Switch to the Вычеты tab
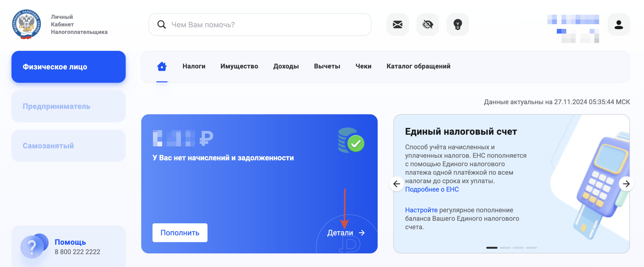The height and width of the screenshot is (267, 644). point(327,66)
